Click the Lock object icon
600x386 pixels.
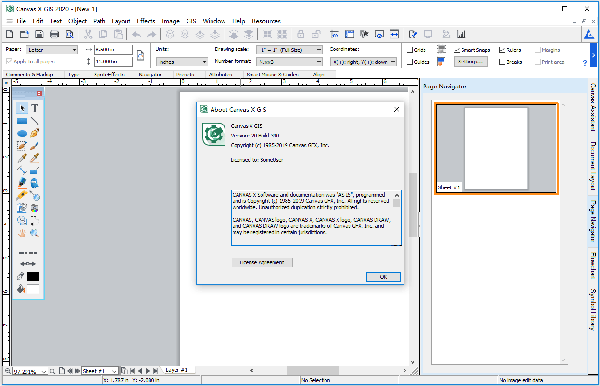301,34
